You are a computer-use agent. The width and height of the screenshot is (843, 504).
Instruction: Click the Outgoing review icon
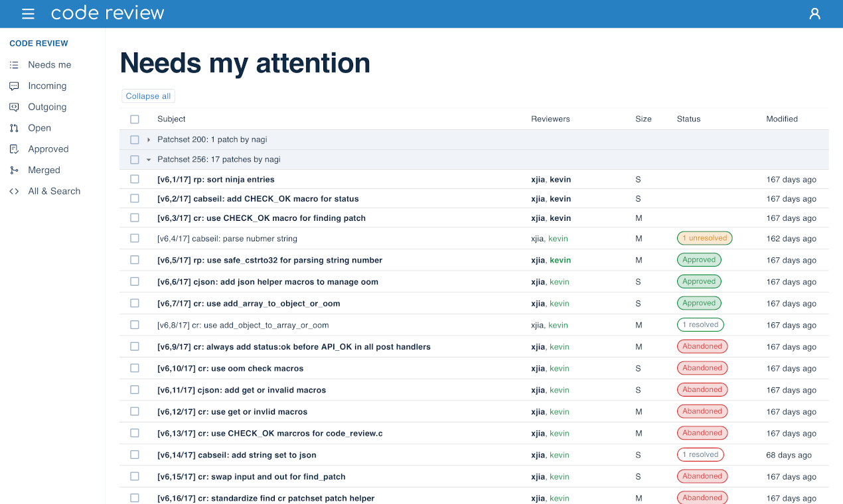click(x=14, y=107)
